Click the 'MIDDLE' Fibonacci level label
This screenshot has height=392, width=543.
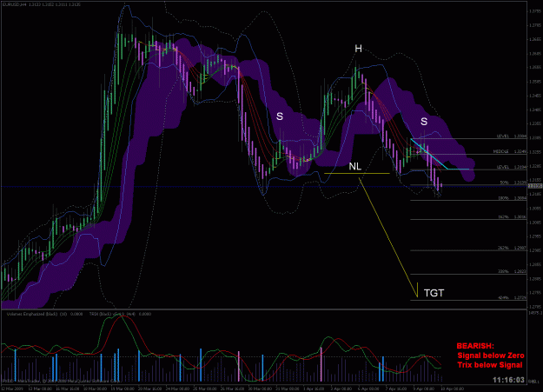pos(501,151)
